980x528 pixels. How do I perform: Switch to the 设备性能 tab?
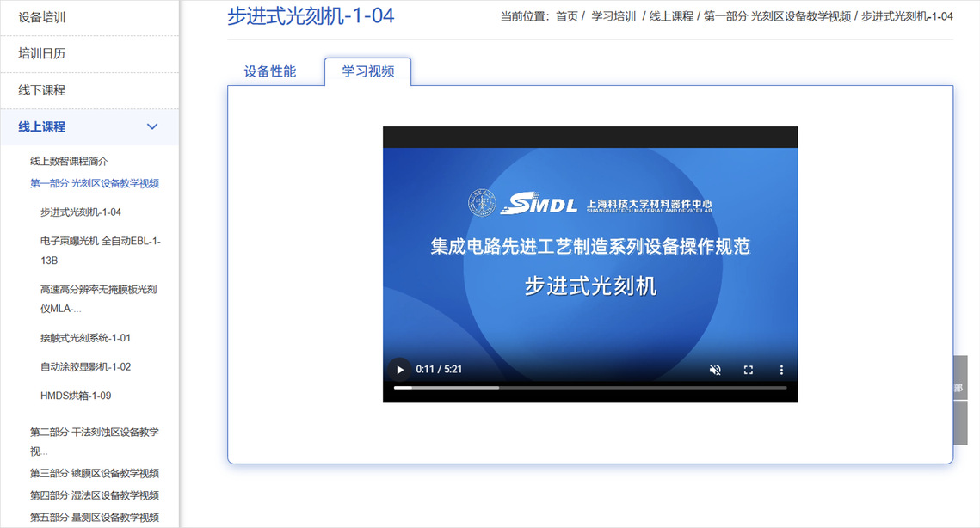[270, 71]
